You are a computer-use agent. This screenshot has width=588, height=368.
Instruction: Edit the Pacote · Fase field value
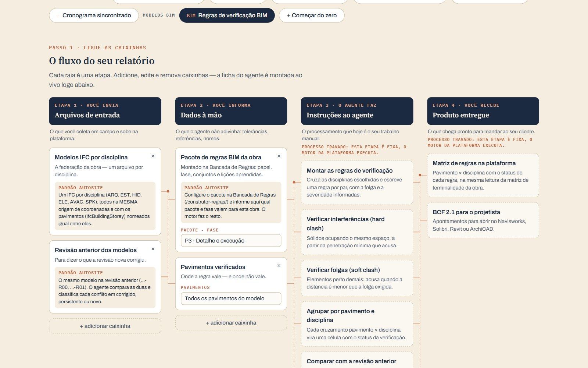231,241
